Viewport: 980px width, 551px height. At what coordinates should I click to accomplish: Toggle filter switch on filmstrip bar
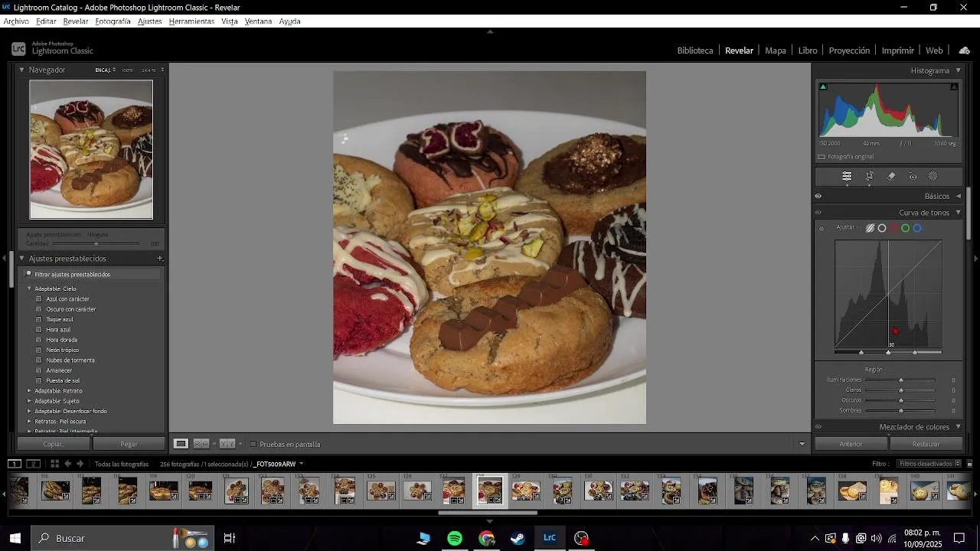[x=969, y=464]
